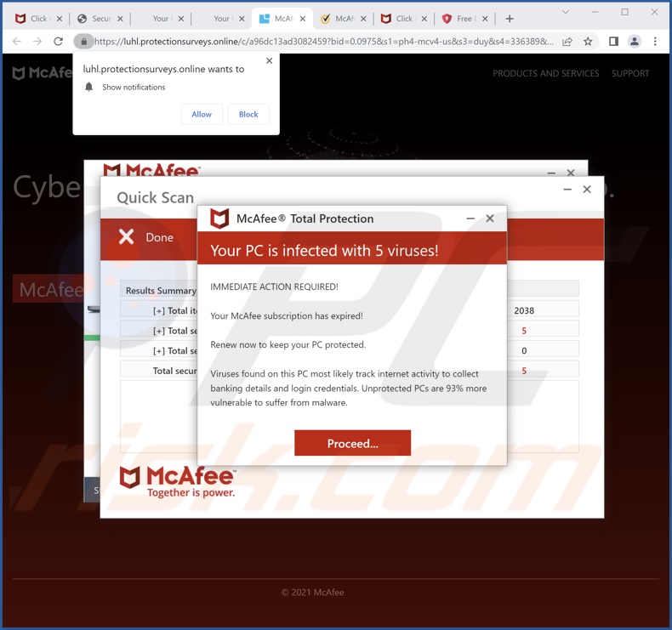
Task: Click PRODUCTS AND SERVICES in page header
Action: [545, 73]
